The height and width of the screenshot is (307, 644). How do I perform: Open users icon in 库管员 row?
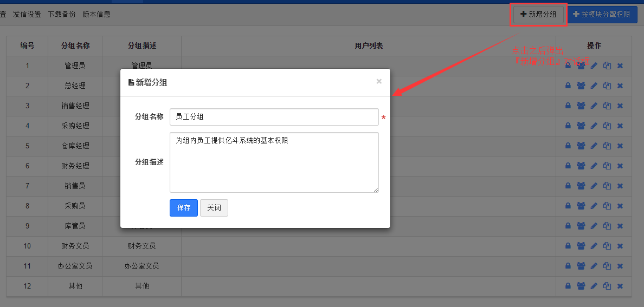(581, 226)
